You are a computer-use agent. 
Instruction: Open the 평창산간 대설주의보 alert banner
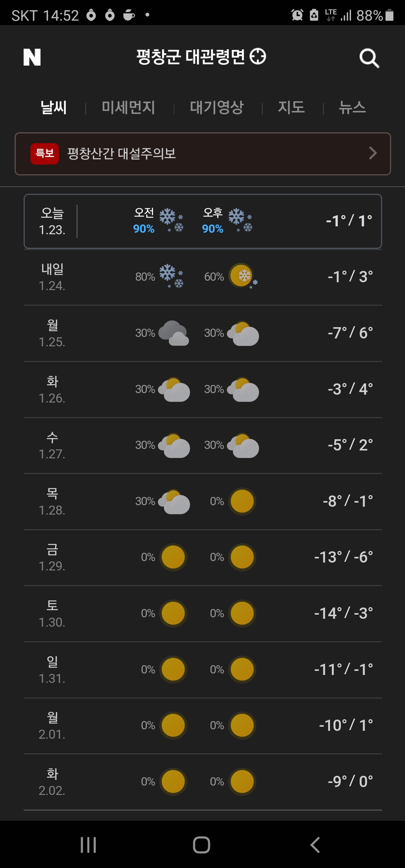tap(203, 154)
